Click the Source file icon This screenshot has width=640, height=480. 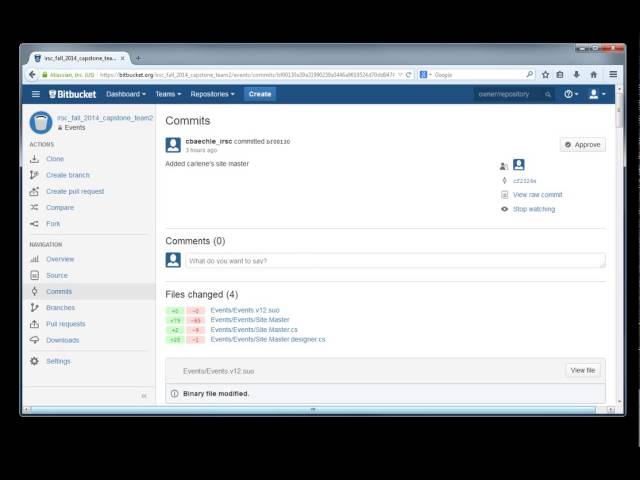(x=34, y=275)
